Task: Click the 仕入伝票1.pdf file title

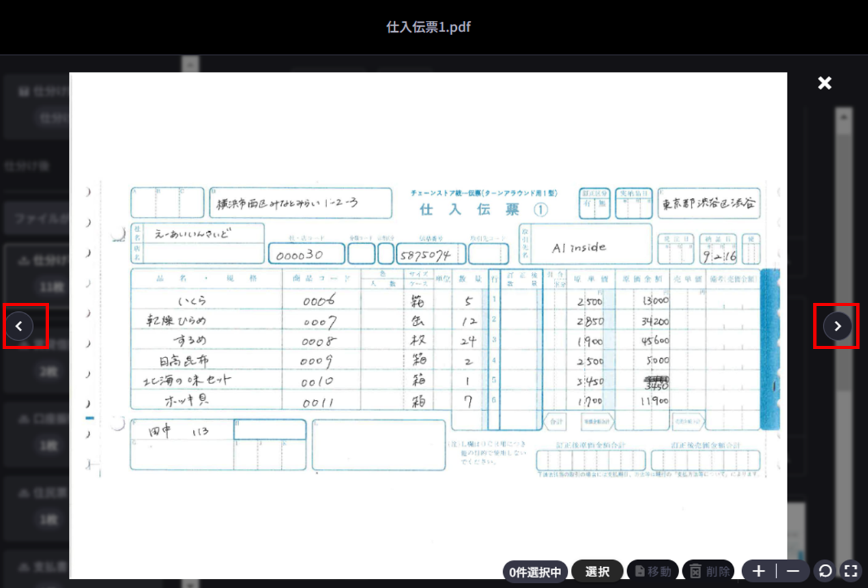Action: (x=428, y=27)
